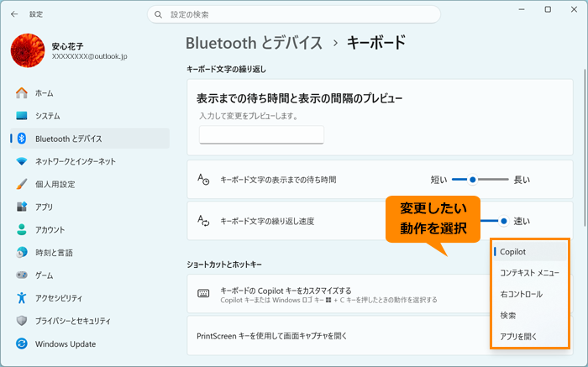Adjust 繰り返し速度 slider thumb
Image resolution: width=588 pixels, height=367 pixels.
point(504,221)
